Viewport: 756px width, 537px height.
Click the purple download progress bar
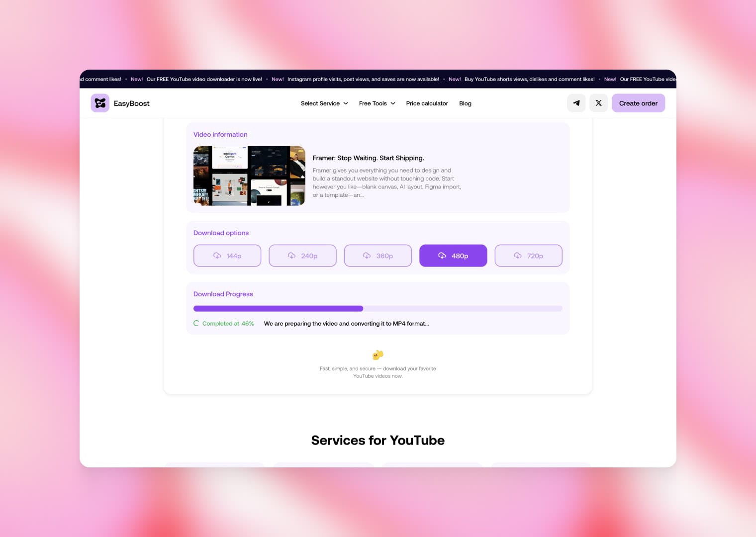[278, 308]
